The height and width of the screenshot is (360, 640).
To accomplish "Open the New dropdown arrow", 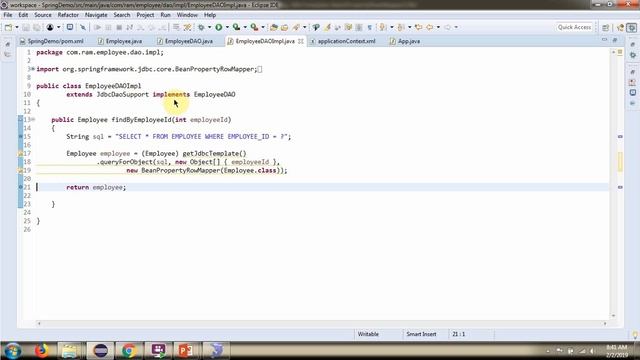I will click(x=17, y=27).
